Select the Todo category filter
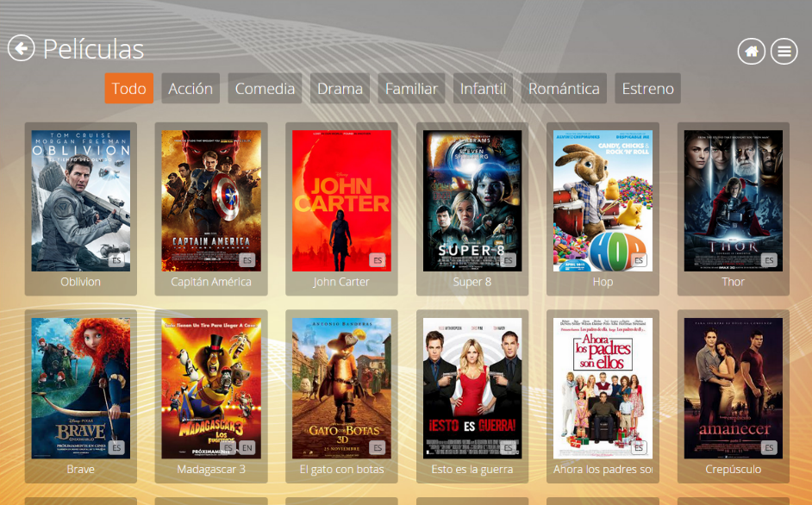This screenshot has height=505, width=812. (128, 89)
